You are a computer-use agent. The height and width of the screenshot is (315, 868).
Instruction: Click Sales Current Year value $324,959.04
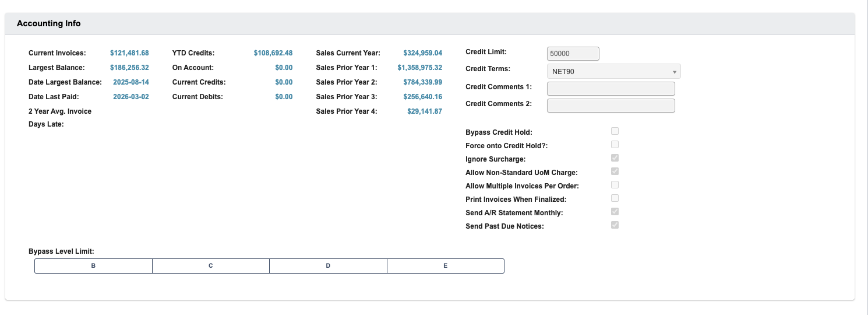(x=423, y=53)
